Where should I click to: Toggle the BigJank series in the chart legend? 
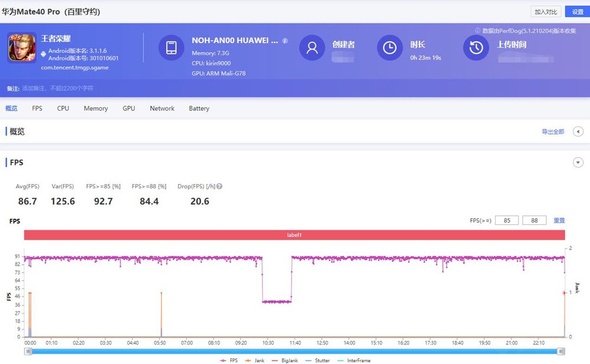click(284, 360)
